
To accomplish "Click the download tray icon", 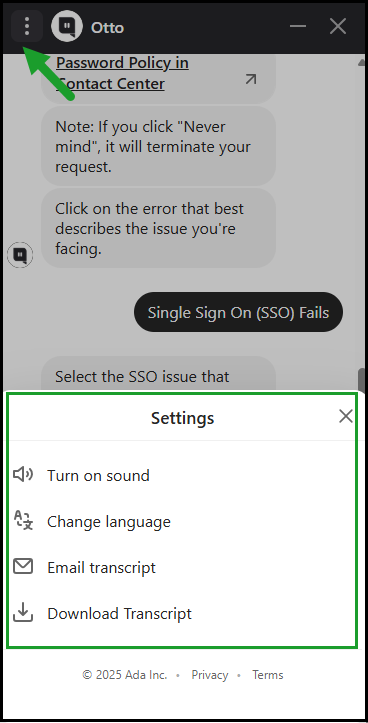I will click(23, 613).
